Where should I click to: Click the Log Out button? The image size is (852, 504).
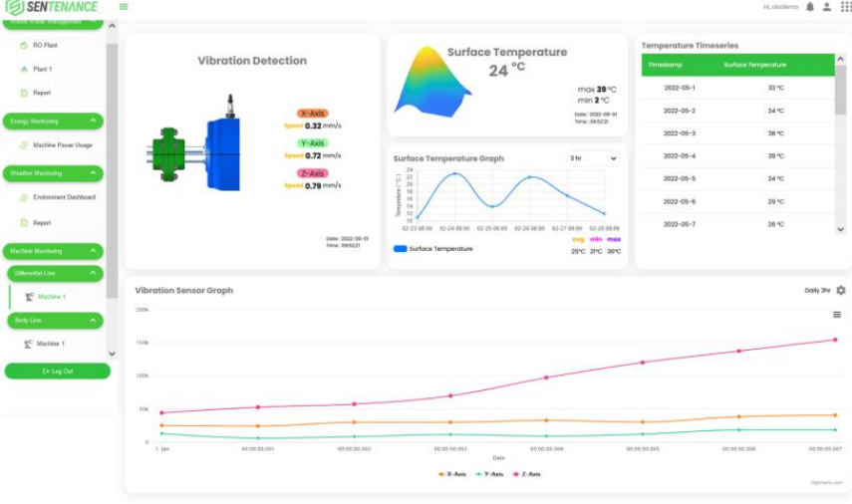point(57,371)
